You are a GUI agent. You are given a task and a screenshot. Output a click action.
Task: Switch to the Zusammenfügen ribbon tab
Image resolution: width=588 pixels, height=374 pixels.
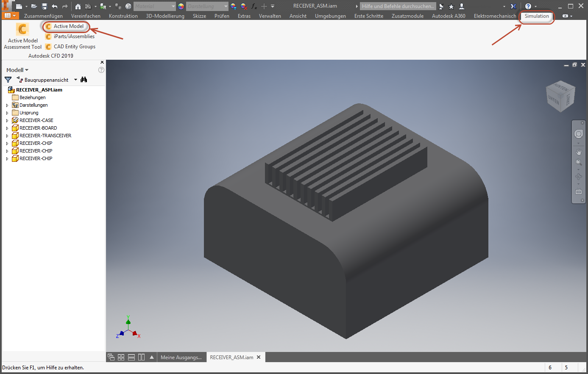43,16
